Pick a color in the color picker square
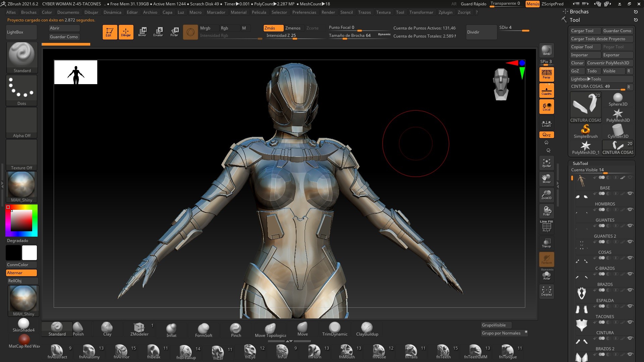This screenshot has width=644, height=362. click(x=21, y=220)
